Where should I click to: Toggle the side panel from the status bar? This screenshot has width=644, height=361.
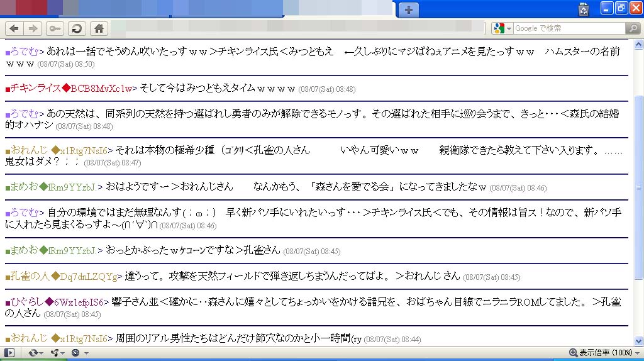[9, 353]
